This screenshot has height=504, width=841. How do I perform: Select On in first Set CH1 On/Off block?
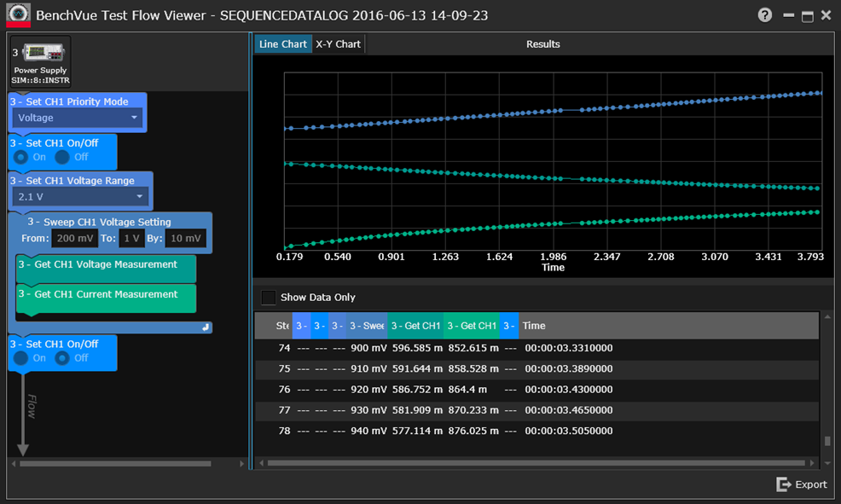[21, 157]
